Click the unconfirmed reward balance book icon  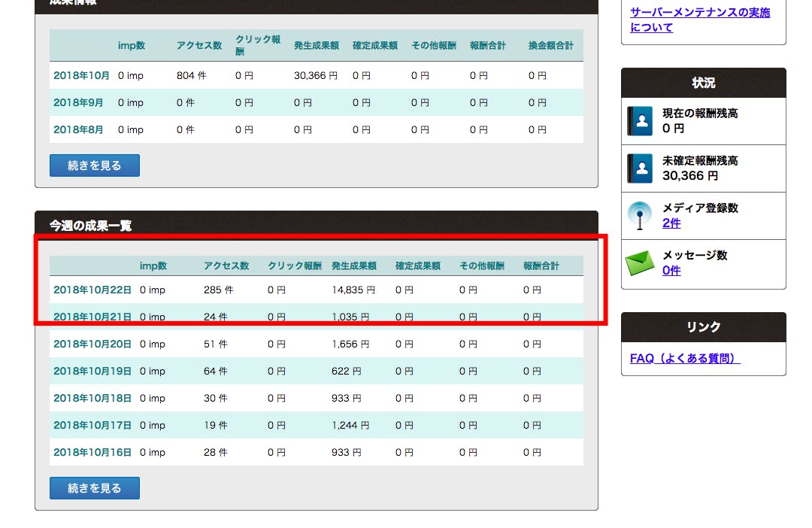coord(640,168)
